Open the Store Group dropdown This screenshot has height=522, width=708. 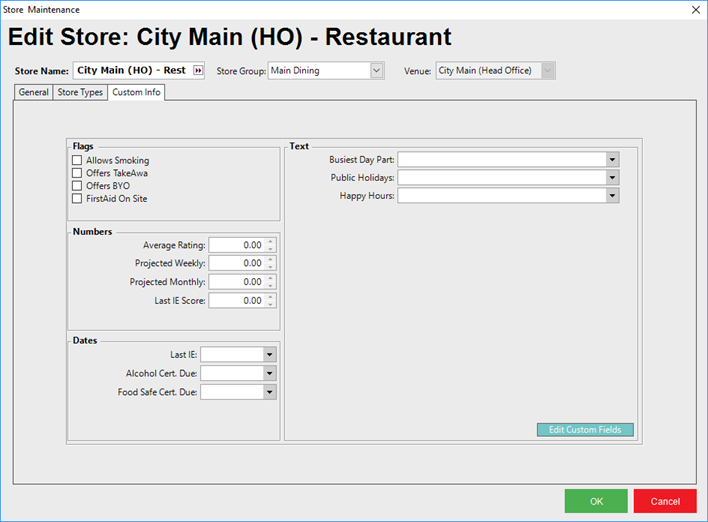(376, 71)
